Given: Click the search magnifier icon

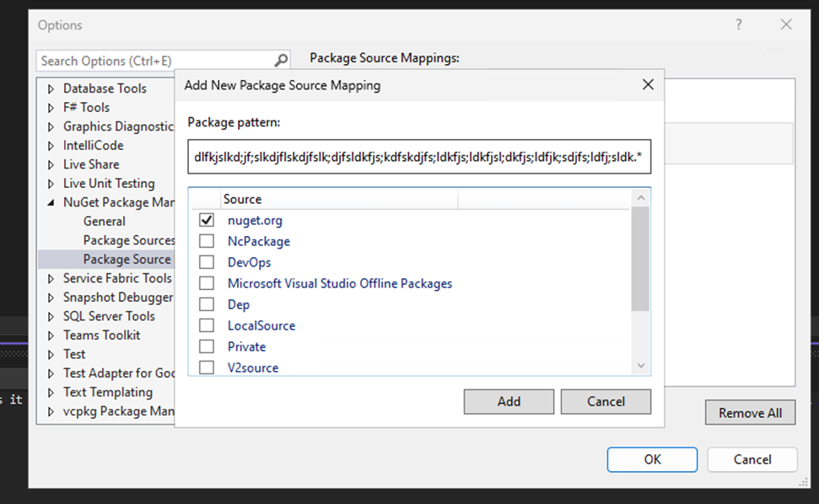Looking at the screenshot, I should [x=281, y=61].
